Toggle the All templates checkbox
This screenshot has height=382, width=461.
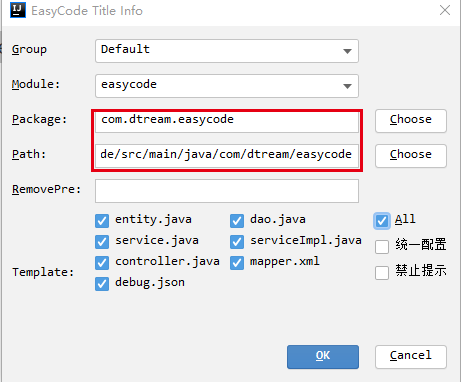(382, 221)
